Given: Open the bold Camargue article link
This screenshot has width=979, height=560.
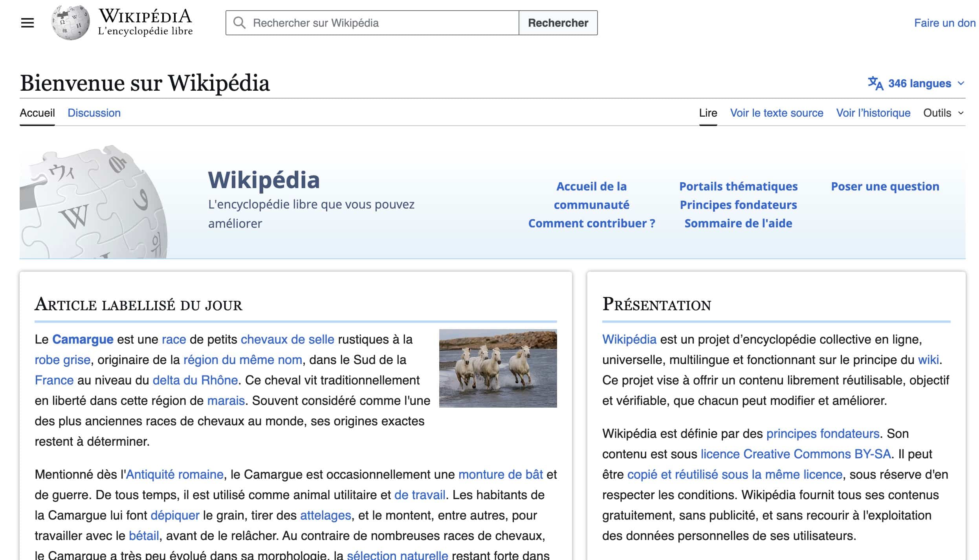Looking at the screenshot, I should click(x=83, y=339).
